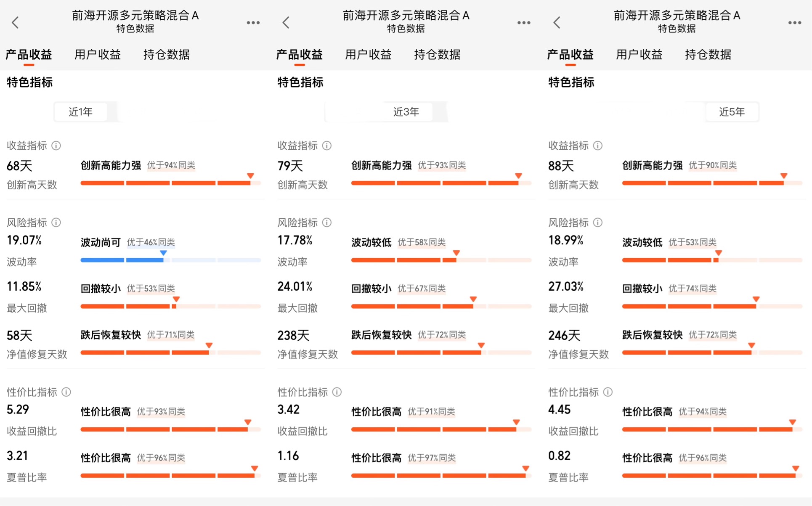
Task: Switch to 用户收益 tab in the left panel
Action: point(98,55)
